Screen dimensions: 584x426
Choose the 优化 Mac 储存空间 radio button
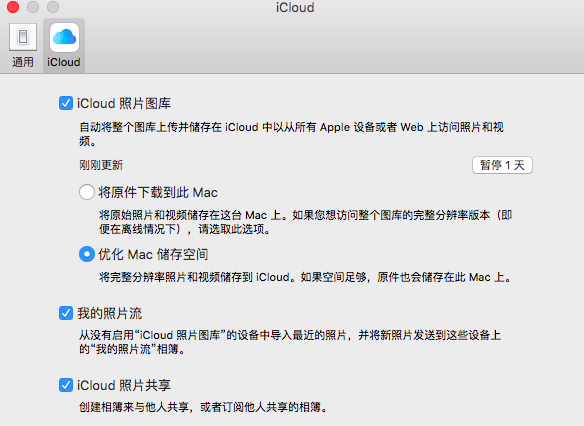click(x=87, y=254)
